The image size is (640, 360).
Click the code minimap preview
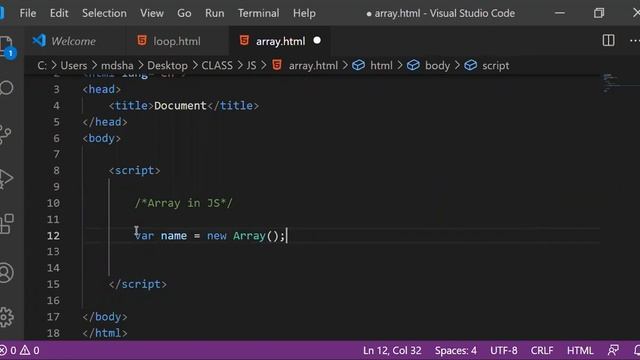[611, 83]
